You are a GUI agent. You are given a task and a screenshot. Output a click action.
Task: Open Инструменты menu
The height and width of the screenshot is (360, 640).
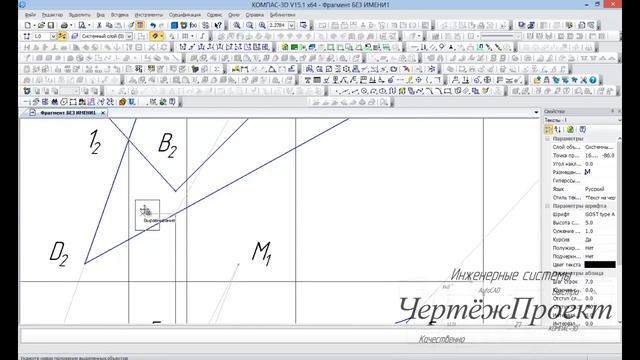click(x=149, y=15)
